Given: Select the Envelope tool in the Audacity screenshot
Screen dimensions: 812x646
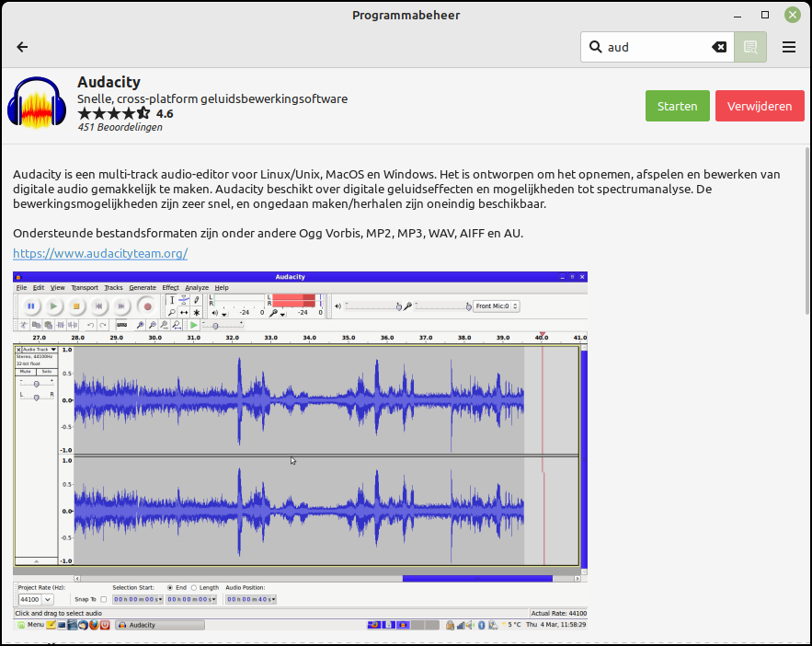Looking at the screenshot, I should pyautogui.click(x=184, y=300).
